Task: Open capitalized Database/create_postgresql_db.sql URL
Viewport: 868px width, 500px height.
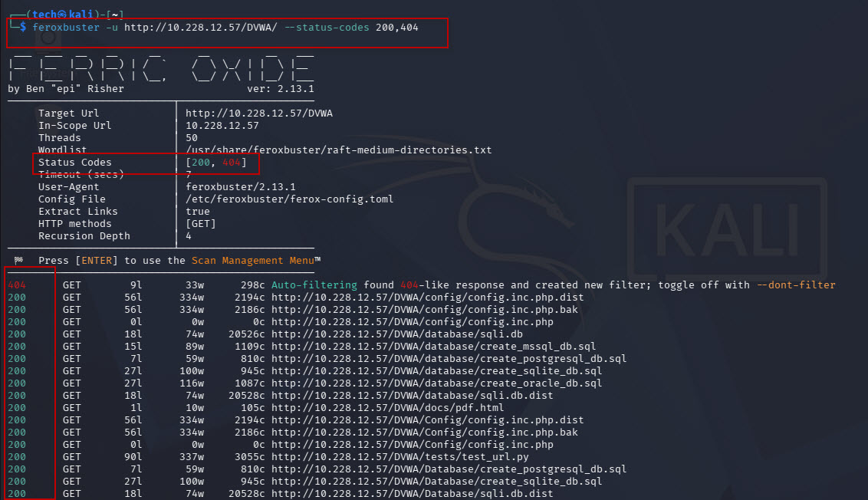Action: point(449,469)
